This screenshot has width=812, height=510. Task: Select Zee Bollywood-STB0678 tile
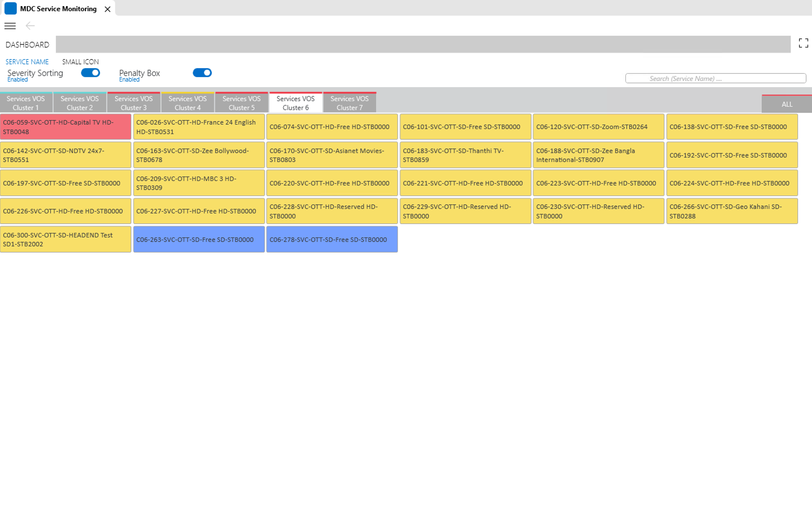[199, 155]
